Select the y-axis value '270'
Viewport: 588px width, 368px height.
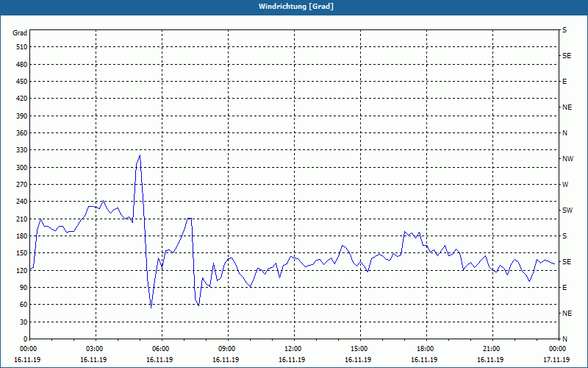[x=22, y=185]
